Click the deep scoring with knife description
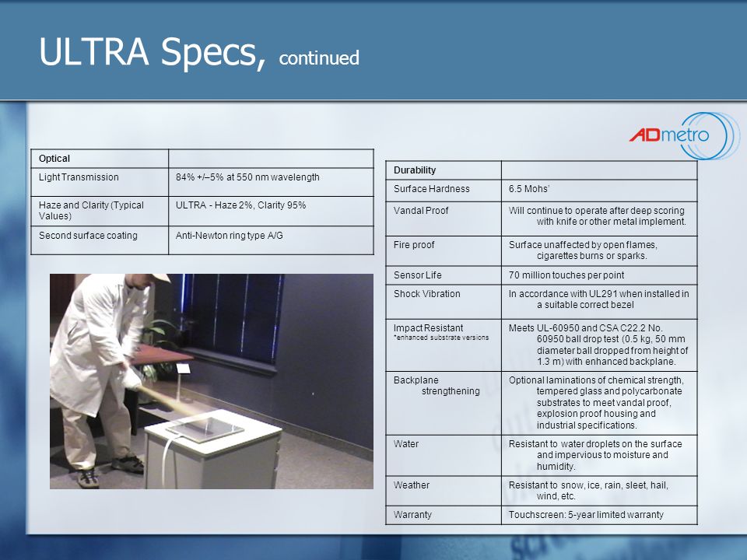Image resolution: width=747 pixels, height=560 pixels. point(598,216)
